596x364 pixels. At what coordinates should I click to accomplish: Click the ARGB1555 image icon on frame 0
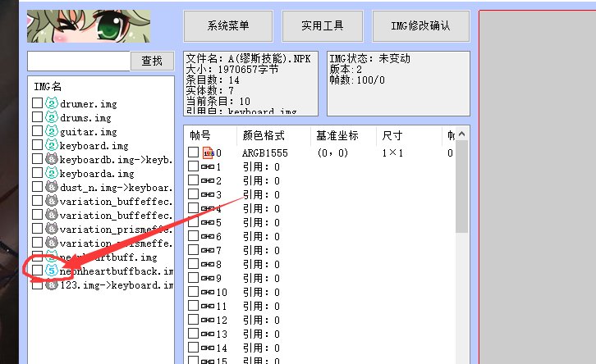[208, 152]
